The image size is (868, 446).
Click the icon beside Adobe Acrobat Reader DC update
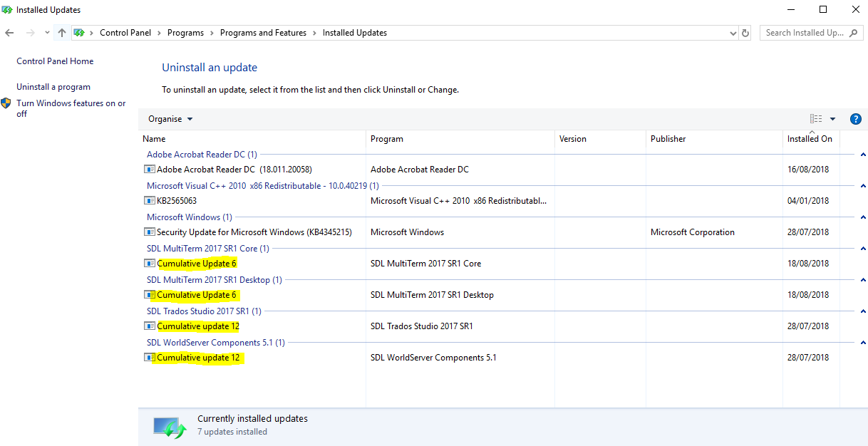pos(150,170)
